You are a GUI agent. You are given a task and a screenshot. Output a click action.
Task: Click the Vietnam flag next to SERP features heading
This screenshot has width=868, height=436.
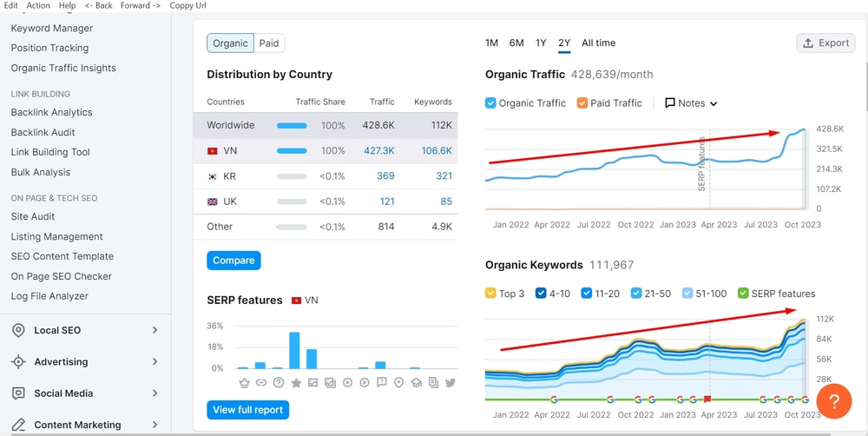point(296,301)
